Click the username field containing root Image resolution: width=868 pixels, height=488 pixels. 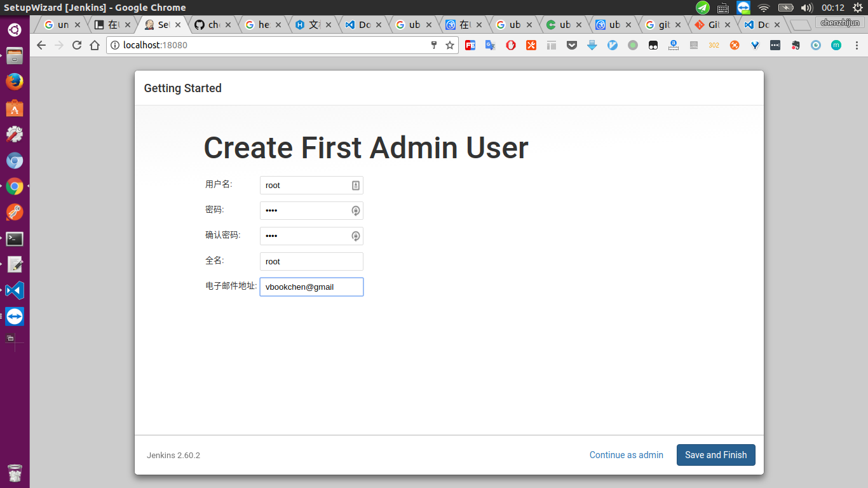click(305, 186)
